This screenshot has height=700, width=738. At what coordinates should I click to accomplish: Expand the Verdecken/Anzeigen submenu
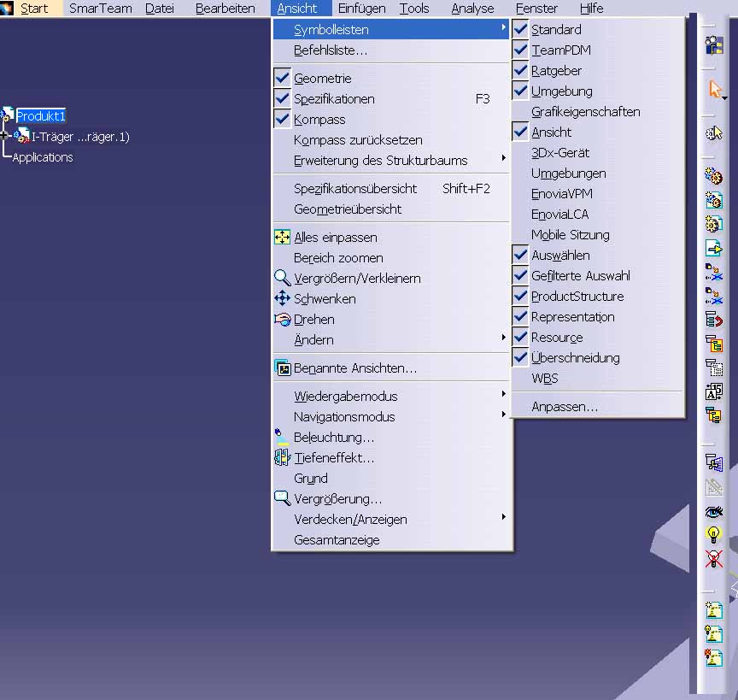pos(391,519)
